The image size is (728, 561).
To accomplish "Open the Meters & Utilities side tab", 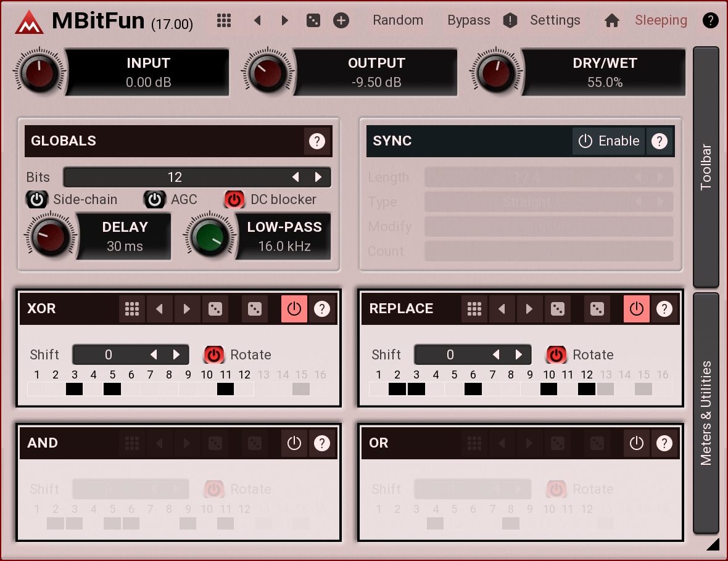I will point(706,413).
